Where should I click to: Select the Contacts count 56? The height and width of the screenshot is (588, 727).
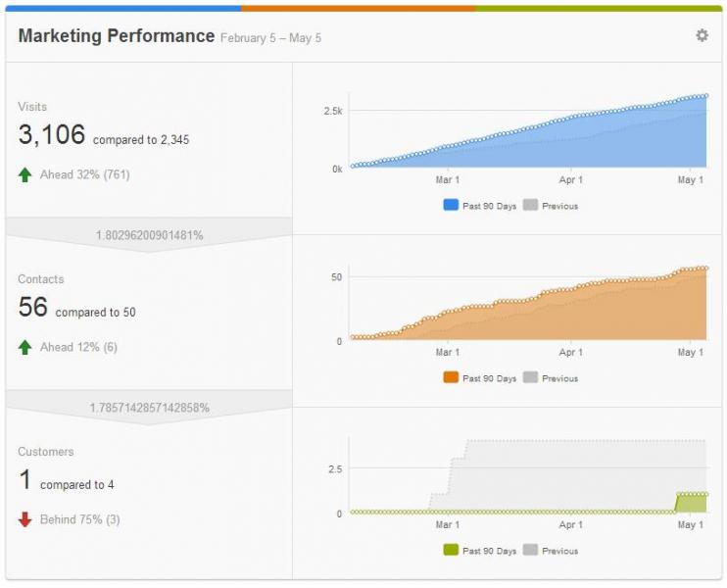click(33, 307)
